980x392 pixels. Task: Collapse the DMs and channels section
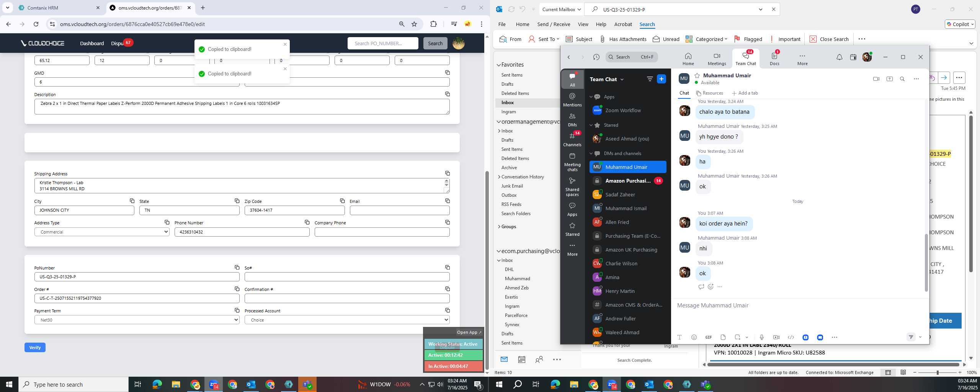pyautogui.click(x=591, y=154)
